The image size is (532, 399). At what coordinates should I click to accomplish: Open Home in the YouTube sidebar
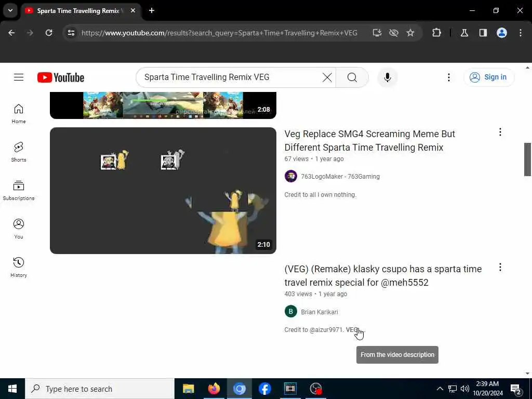[x=19, y=114]
